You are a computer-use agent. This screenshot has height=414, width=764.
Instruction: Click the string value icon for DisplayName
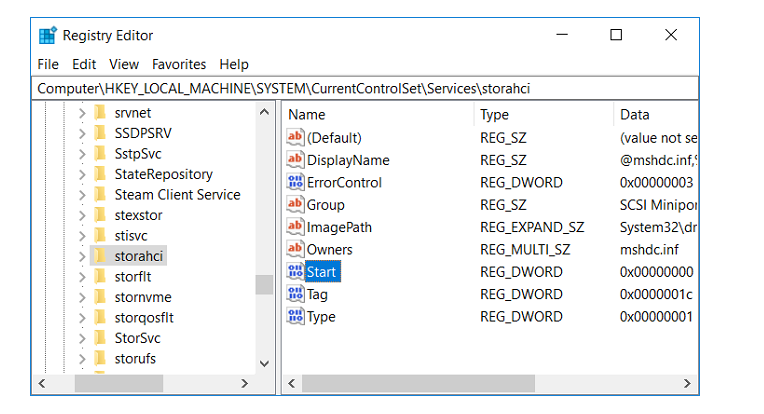(295, 160)
